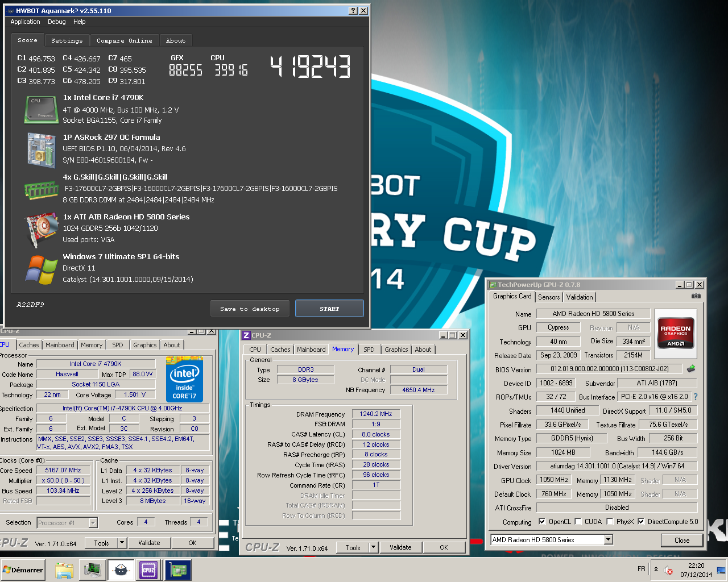Click the Close button in GPU-Z
The image size is (728, 582).
pyautogui.click(x=682, y=540)
